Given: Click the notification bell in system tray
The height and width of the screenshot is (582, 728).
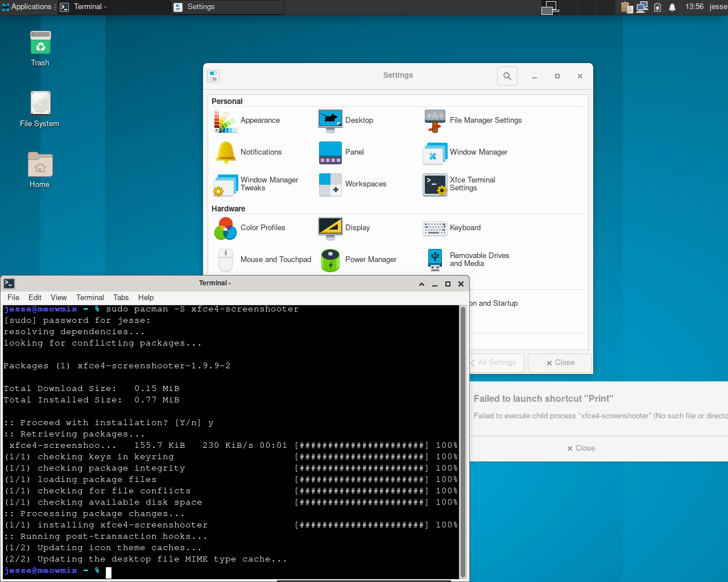Looking at the screenshot, I should click(672, 7).
